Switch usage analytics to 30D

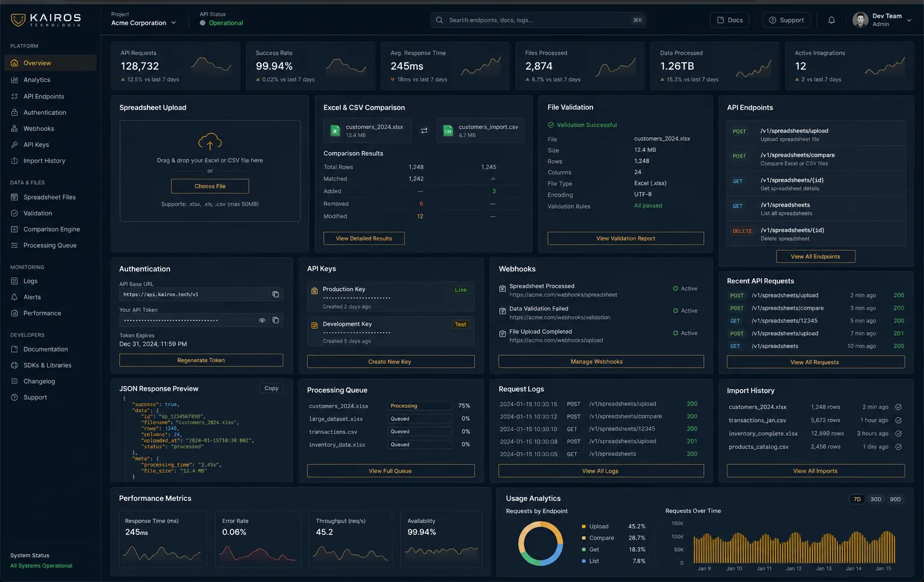pyautogui.click(x=876, y=499)
